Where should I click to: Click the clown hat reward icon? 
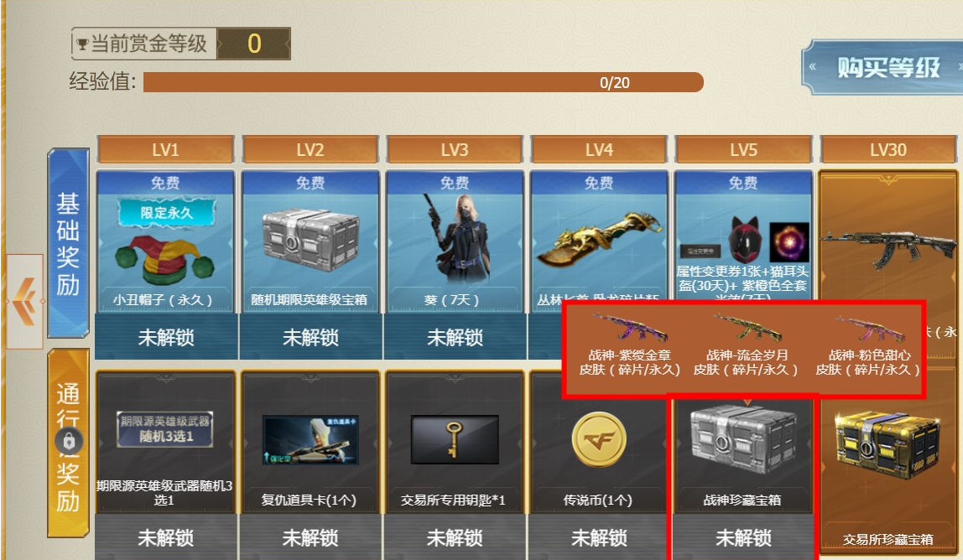(164, 261)
